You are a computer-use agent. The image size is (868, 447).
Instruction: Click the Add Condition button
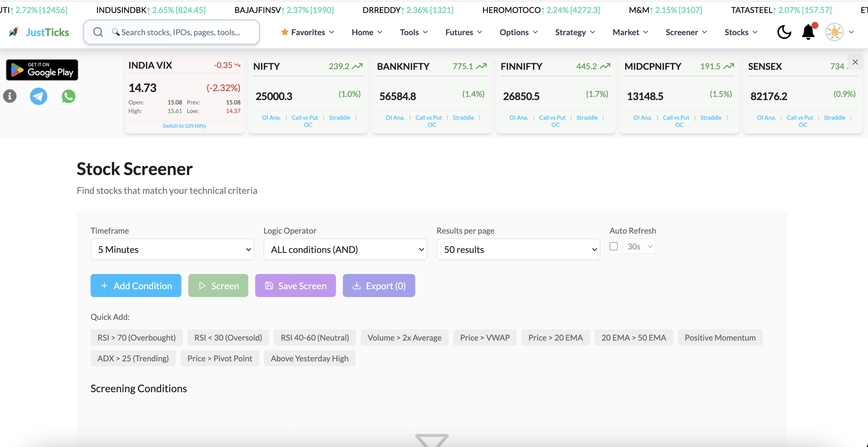(x=136, y=286)
